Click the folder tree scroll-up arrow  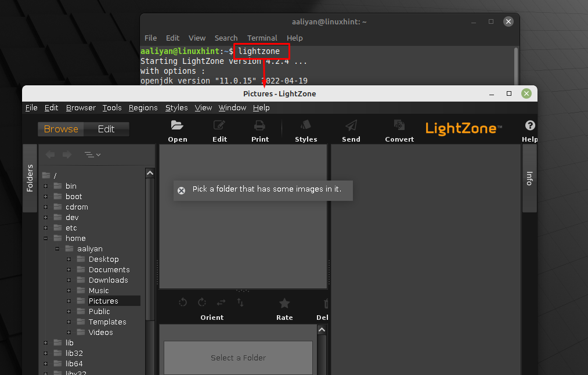click(x=150, y=173)
